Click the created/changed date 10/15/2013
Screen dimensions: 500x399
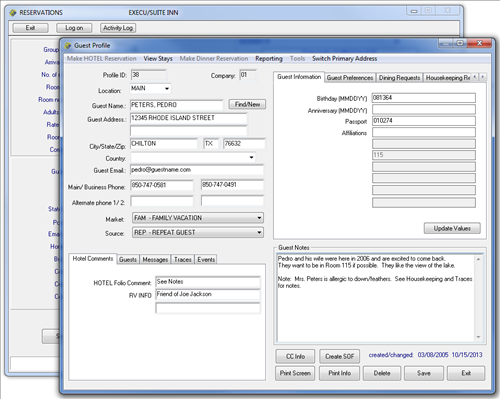[467, 355]
